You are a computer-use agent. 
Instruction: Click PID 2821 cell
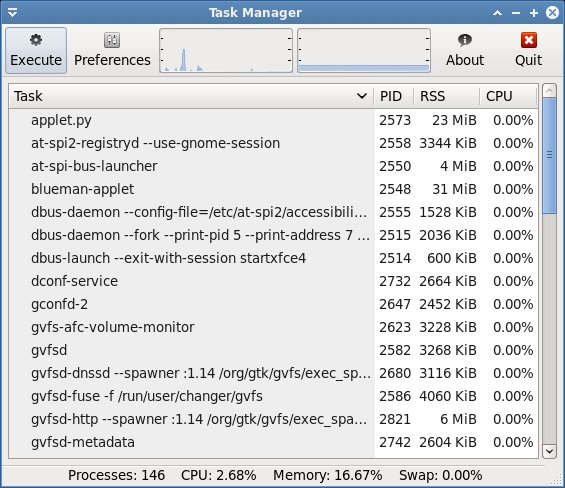[x=395, y=420]
